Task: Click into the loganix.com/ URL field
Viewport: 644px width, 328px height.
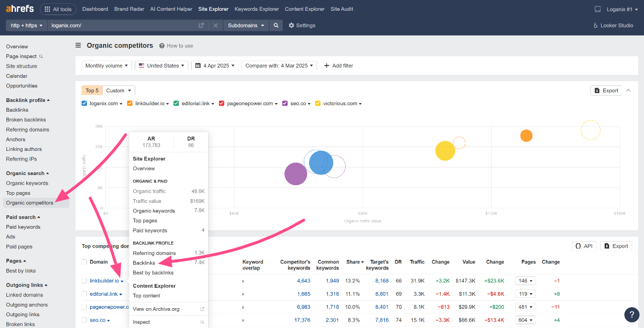Action: 122,25
